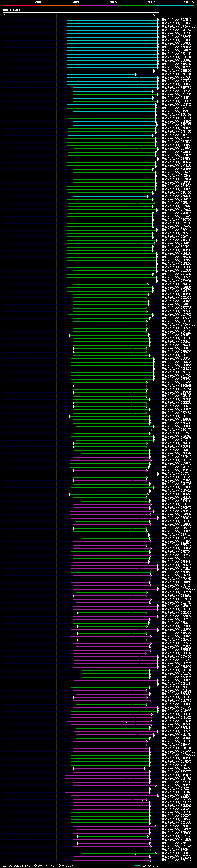This screenshot has height=868, width=197.
Task: Click the purple alignment bar of UniRef100_Q03YC5
Action: [113, 857]
